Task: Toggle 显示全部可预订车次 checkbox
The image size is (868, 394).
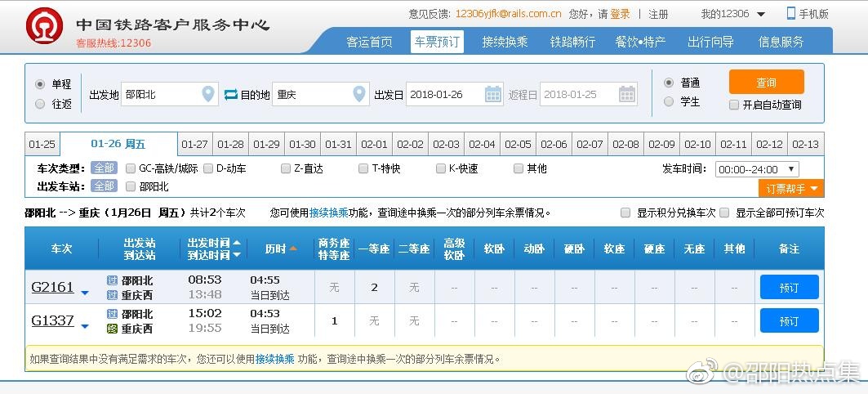Action: (724, 213)
